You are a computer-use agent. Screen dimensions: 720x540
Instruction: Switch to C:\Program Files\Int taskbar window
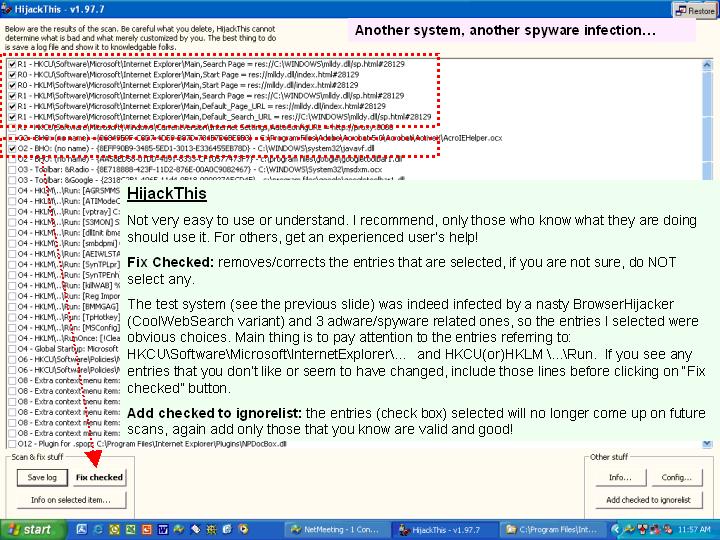(x=553, y=530)
